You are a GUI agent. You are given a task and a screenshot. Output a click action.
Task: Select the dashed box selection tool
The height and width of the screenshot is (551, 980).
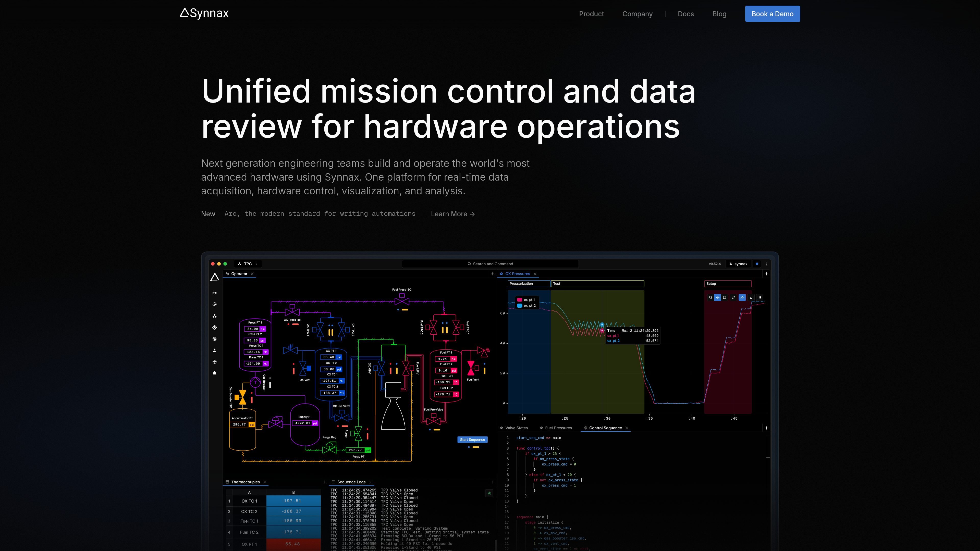click(x=725, y=297)
